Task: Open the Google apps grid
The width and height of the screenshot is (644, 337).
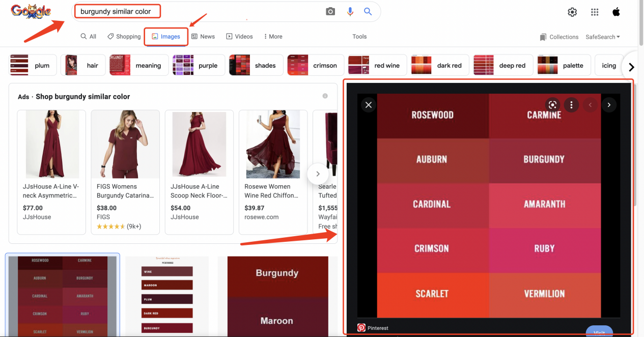Action: click(x=594, y=12)
